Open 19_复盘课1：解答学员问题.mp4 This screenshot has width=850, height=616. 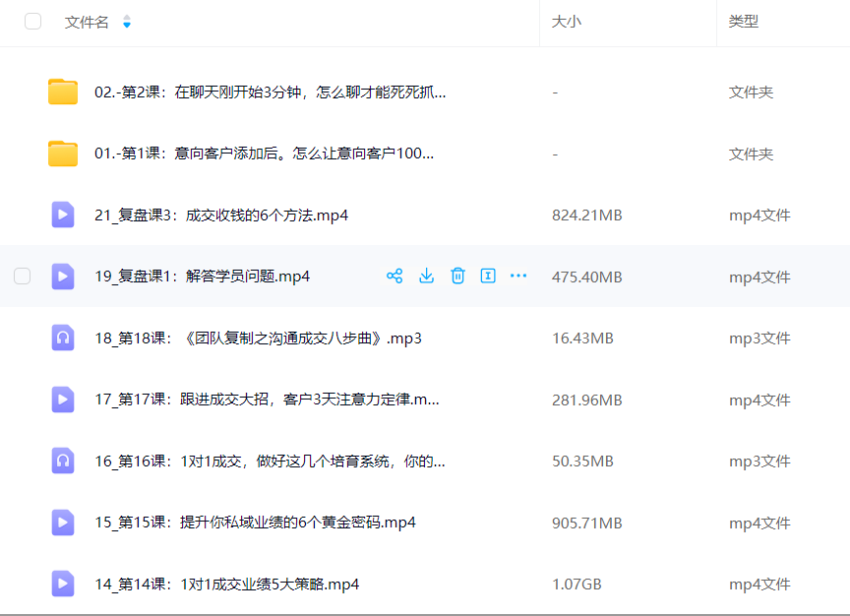coord(203,277)
